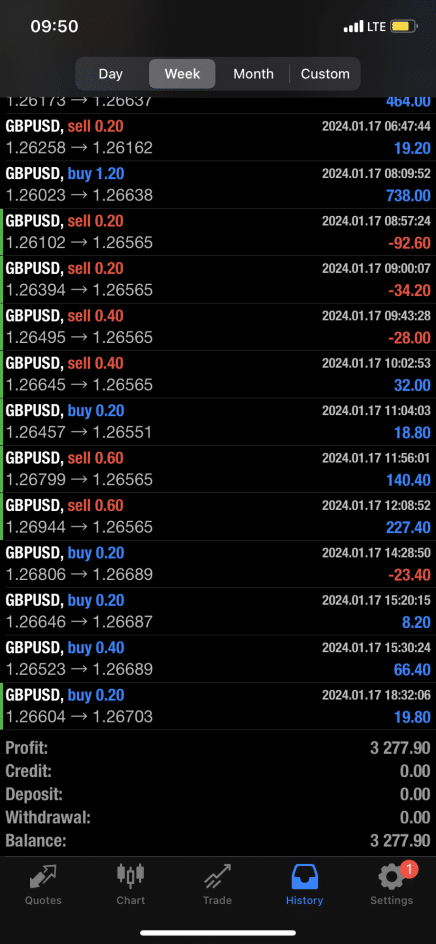Switch period filter to Month
The height and width of the screenshot is (944, 436).
coord(254,74)
